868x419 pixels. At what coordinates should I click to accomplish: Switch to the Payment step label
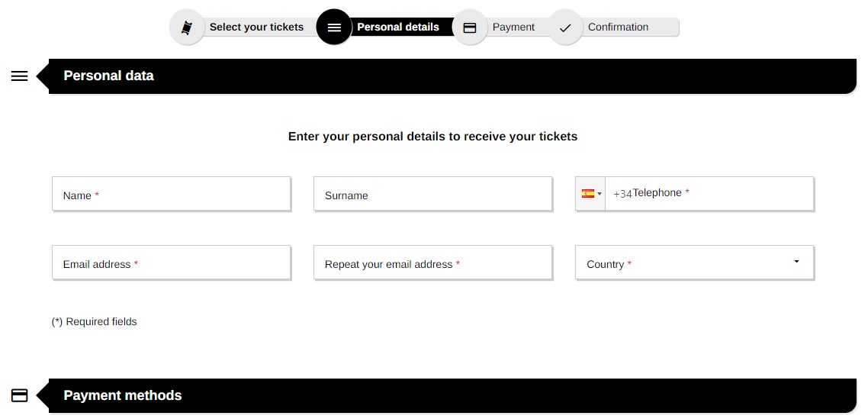pos(513,27)
